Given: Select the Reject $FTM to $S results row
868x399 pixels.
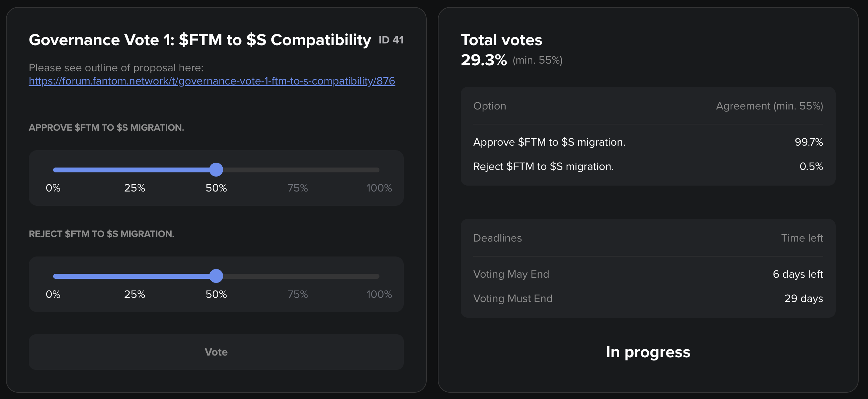Looking at the screenshot, I should point(648,166).
